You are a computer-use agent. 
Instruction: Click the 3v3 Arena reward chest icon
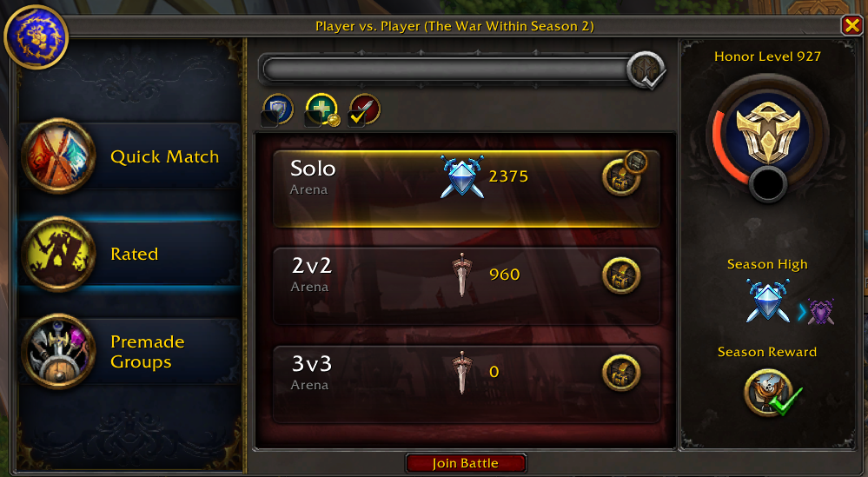coord(621,373)
